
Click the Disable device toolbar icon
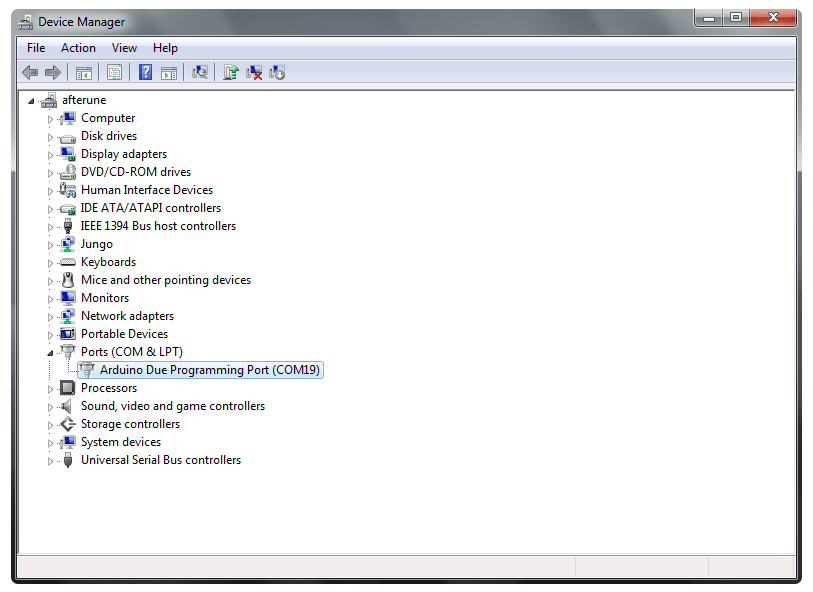(277, 72)
